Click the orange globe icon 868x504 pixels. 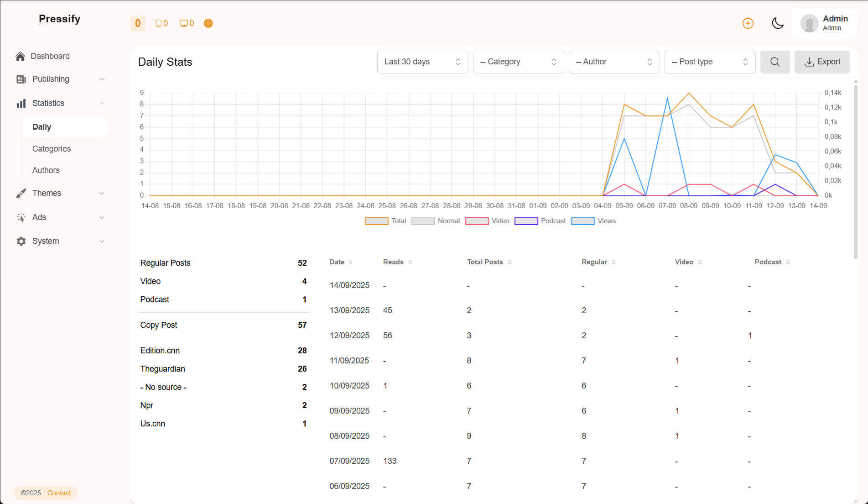click(208, 23)
